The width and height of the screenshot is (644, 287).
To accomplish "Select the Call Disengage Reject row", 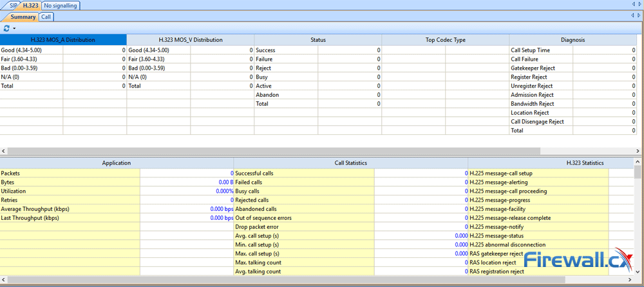I will (573, 121).
